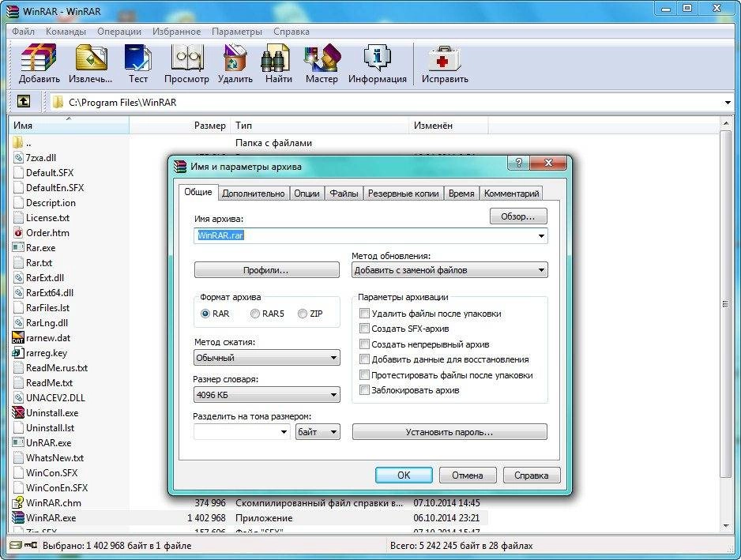Open the Файл menu

pos(23,32)
